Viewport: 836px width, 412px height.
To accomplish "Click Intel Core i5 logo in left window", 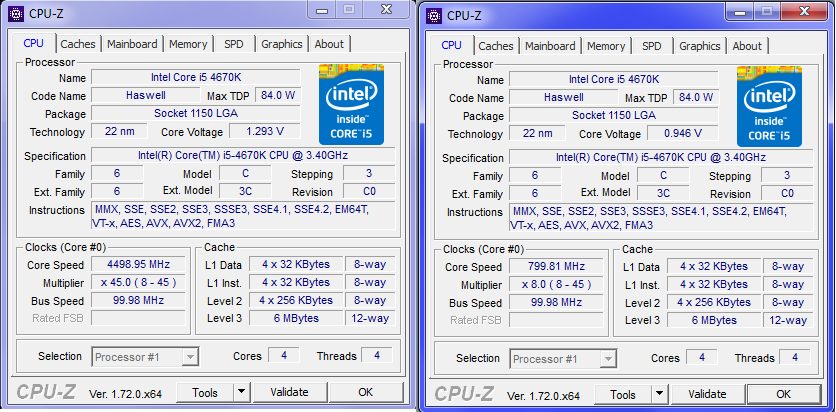I will click(x=351, y=104).
